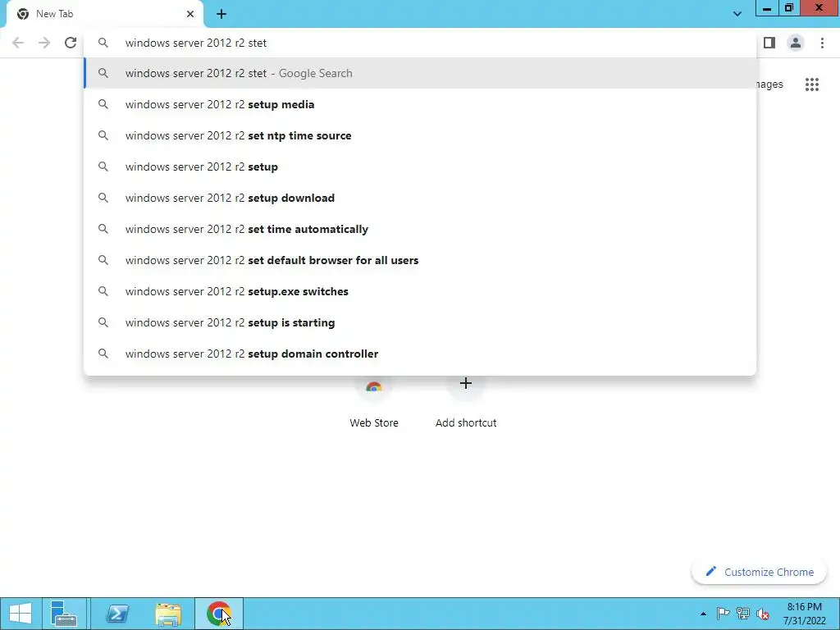This screenshot has width=840, height=630.
Task: Choose suggestion 'setup download'
Action: [420, 198]
